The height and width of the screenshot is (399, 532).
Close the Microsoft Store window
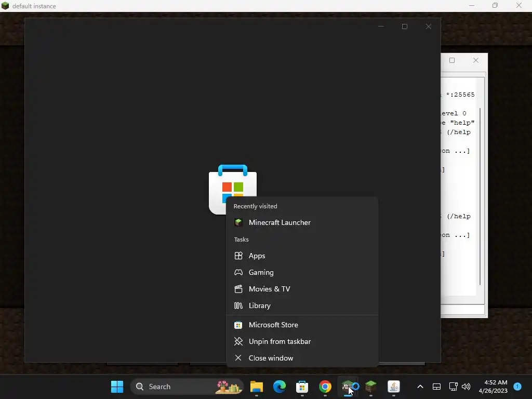pyautogui.click(x=429, y=26)
